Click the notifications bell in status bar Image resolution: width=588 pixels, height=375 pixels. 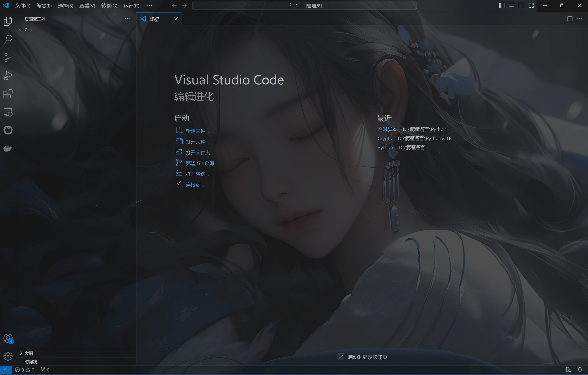coord(580,370)
